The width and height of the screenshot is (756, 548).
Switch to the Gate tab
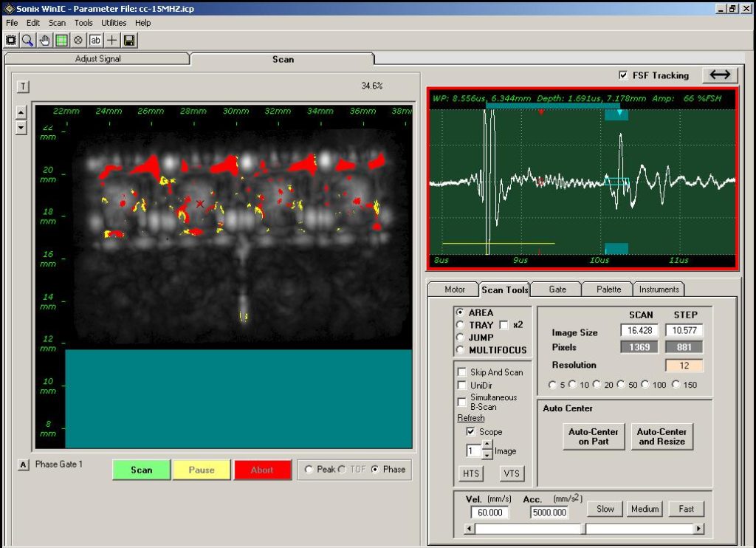(555, 289)
